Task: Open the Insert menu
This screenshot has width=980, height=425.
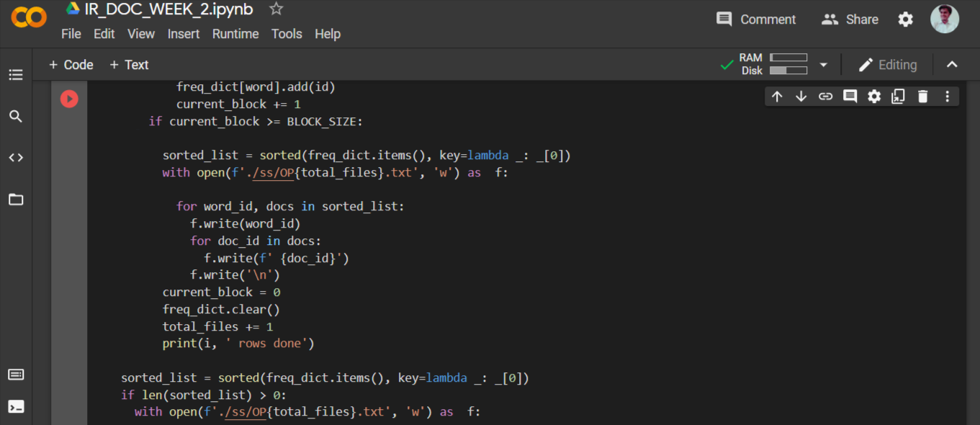Action: coord(184,34)
